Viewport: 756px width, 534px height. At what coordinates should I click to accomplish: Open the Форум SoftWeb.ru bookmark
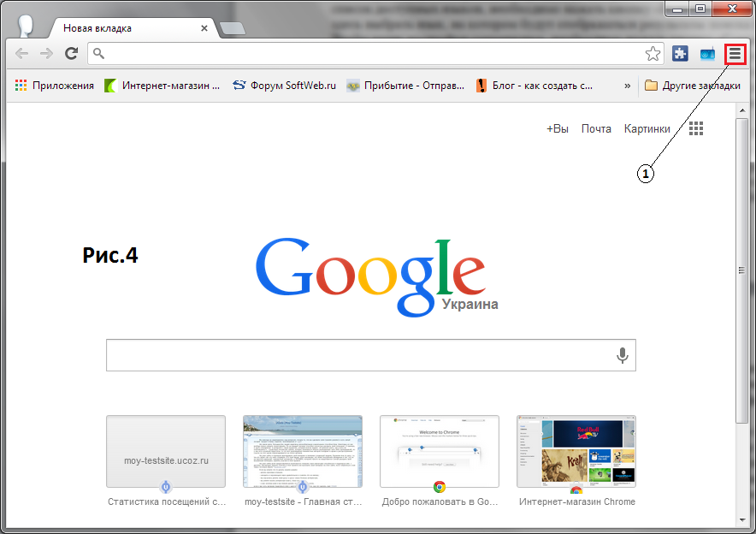284,86
